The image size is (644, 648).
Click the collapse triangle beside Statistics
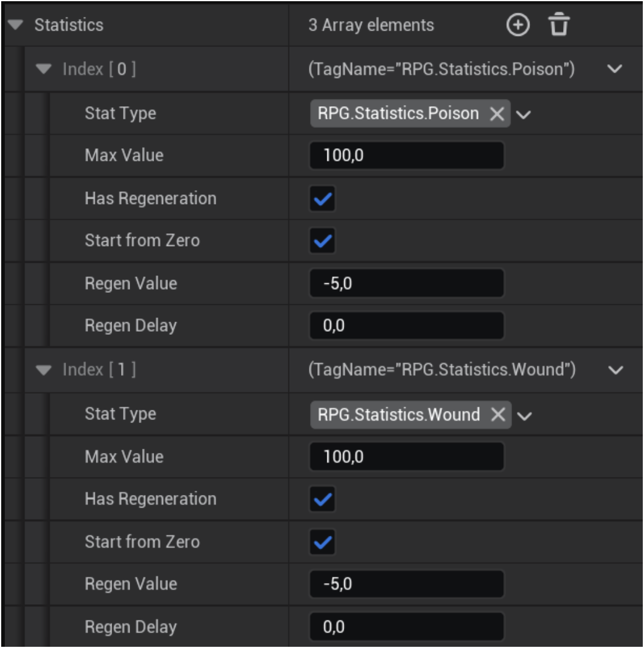tap(14, 25)
